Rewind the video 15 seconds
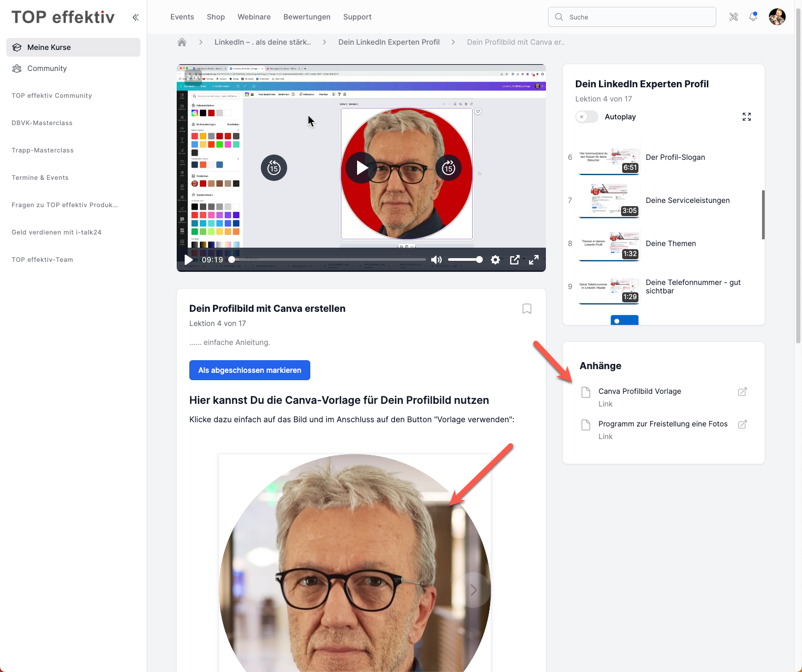Screen dimensions: 802x672 [x=274, y=168]
